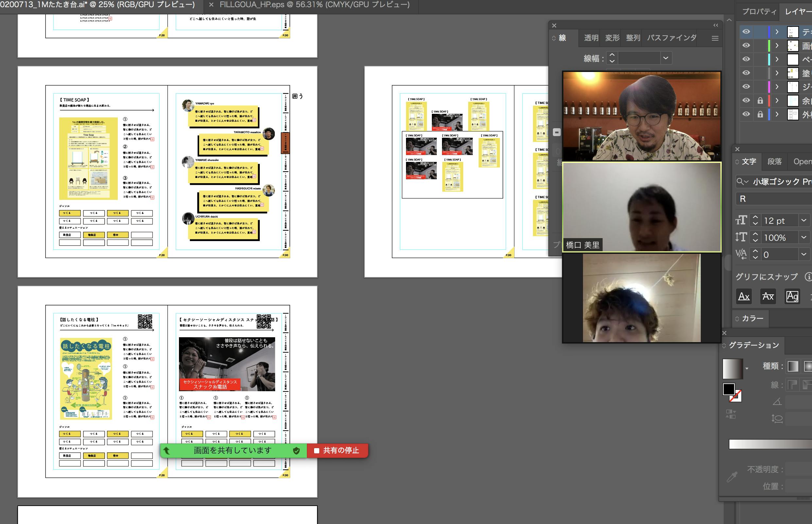Click the lock icon on the red layer
Viewport: 812px width, 524px height.
click(x=760, y=100)
